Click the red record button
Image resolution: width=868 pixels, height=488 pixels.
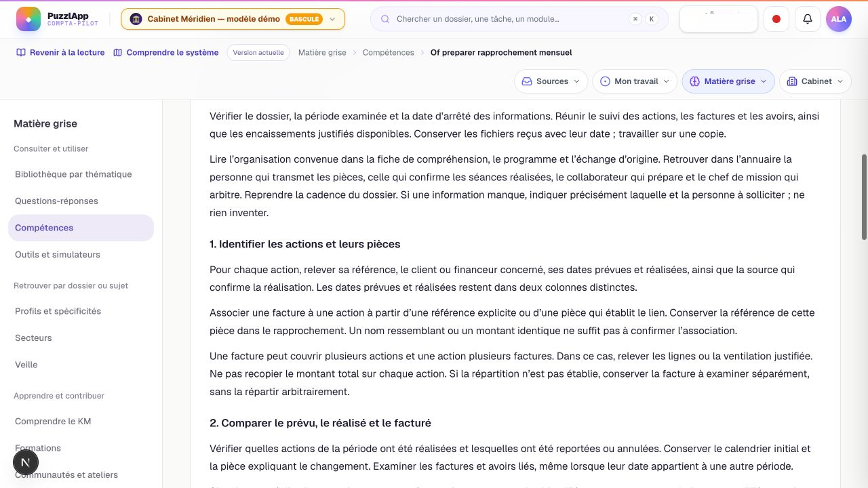click(776, 19)
